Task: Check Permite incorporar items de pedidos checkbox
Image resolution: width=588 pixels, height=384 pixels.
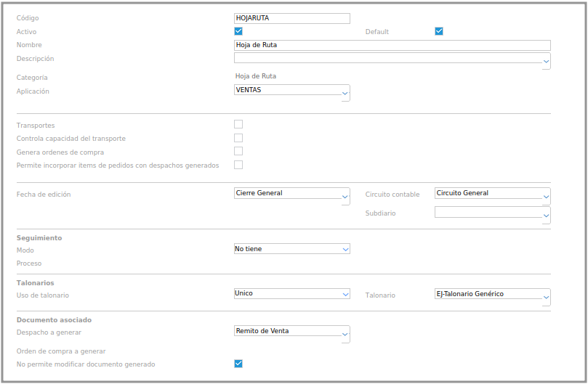Action: [x=238, y=165]
